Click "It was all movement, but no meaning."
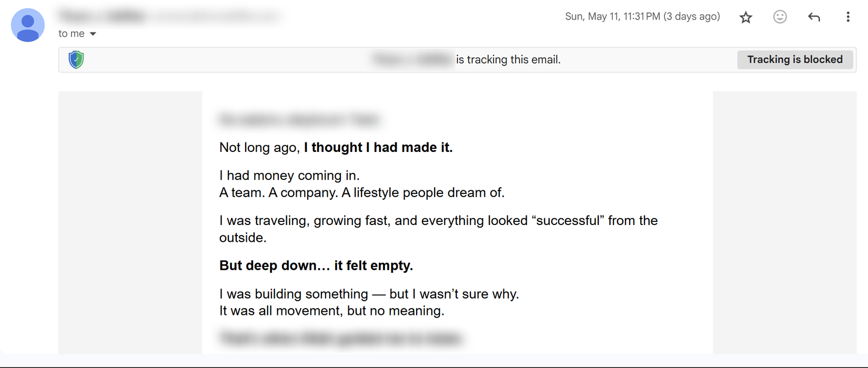The height and width of the screenshot is (368, 868). [331, 311]
